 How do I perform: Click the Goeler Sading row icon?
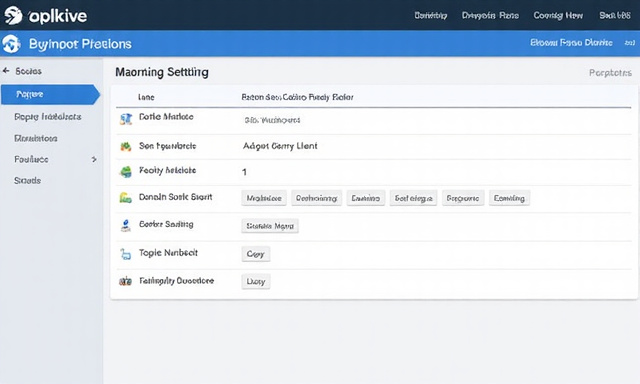(x=126, y=225)
